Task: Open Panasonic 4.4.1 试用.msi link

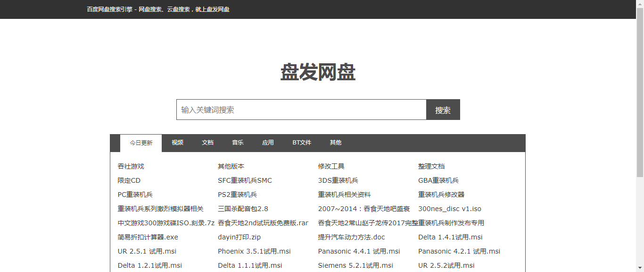Action: point(359,251)
